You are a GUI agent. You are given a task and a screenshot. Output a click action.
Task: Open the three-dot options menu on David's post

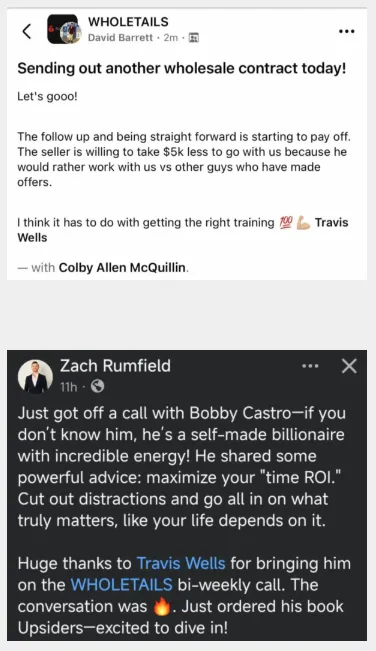[347, 31]
